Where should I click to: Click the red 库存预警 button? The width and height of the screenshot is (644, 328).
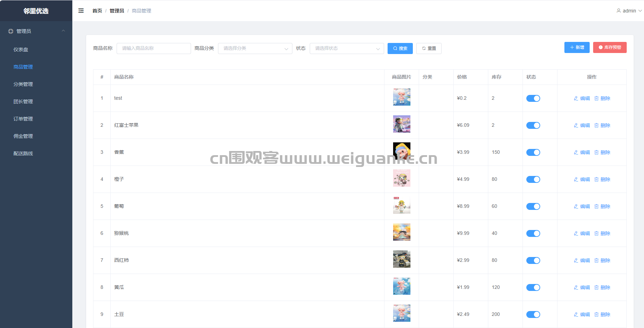click(609, 47)
